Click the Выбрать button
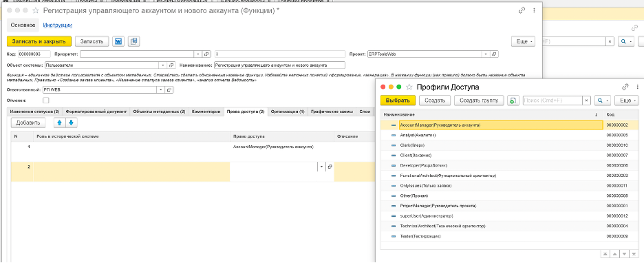Screen dimensions: 644x263 click(398, 101)
